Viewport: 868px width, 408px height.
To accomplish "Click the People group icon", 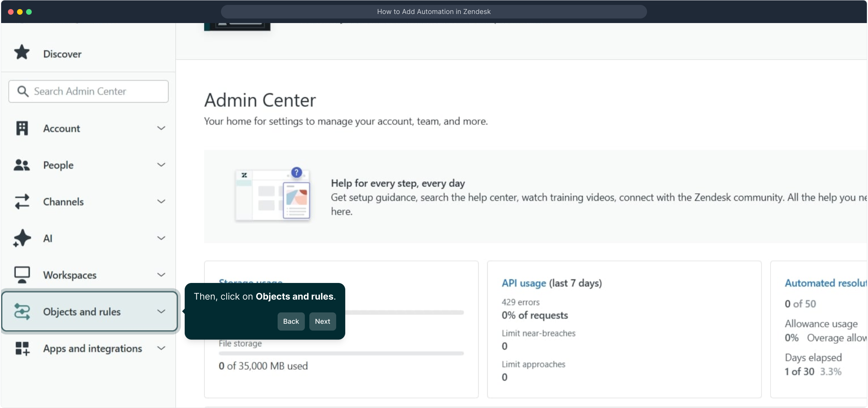I will 22,165.
